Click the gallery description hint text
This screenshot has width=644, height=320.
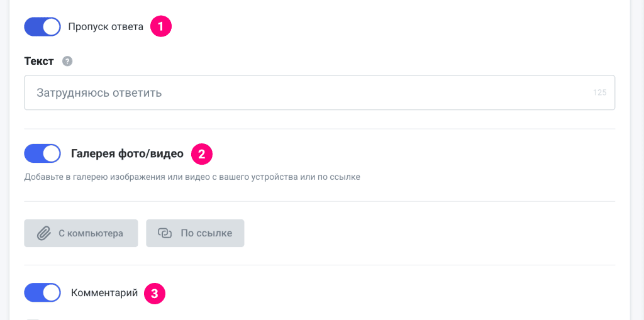pos(192,177)
